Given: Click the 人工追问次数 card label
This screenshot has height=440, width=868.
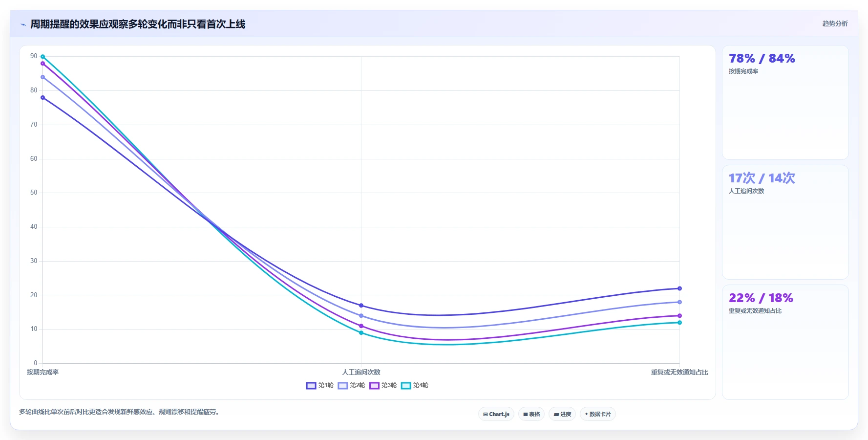Looking at the screenshot, I should pos(746,191).
